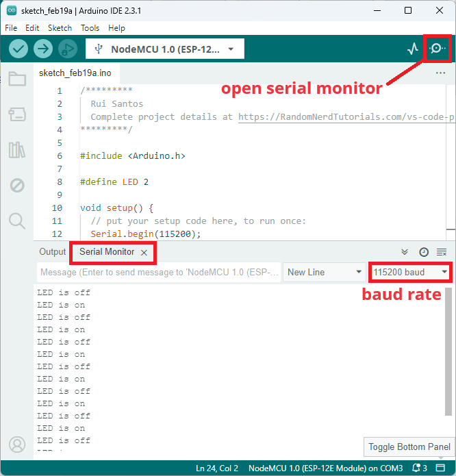
Task: Click Arduino IDE app icon in title bar
Action: [12, 11]
